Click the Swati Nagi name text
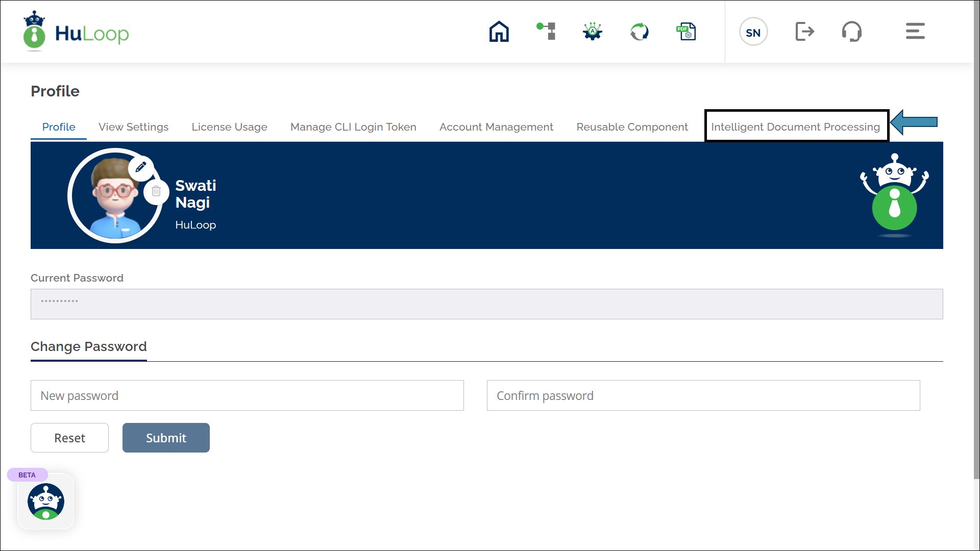 196,194
